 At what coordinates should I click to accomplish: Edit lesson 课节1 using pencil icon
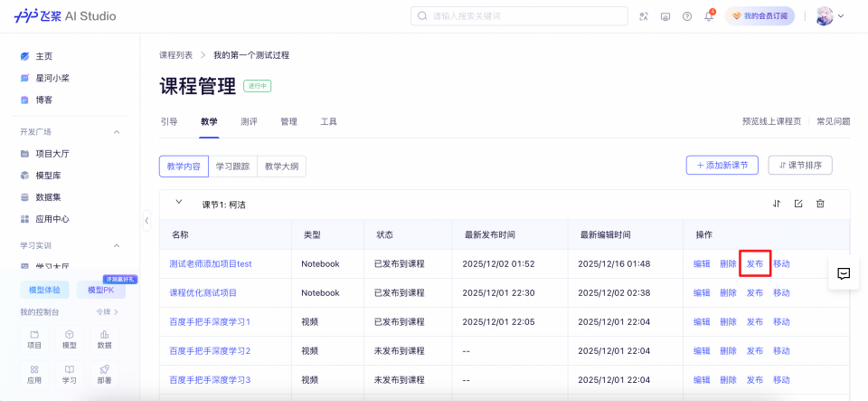click(798, 204)
